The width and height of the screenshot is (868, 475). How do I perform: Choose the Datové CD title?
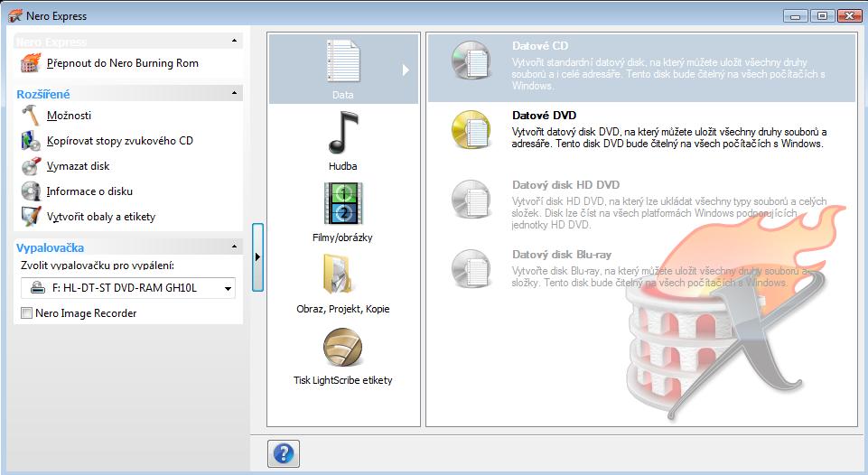540,46
